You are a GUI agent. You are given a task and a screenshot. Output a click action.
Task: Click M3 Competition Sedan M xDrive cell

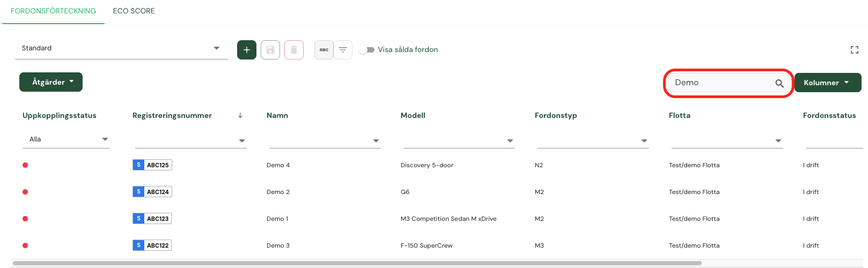[448, 219]
